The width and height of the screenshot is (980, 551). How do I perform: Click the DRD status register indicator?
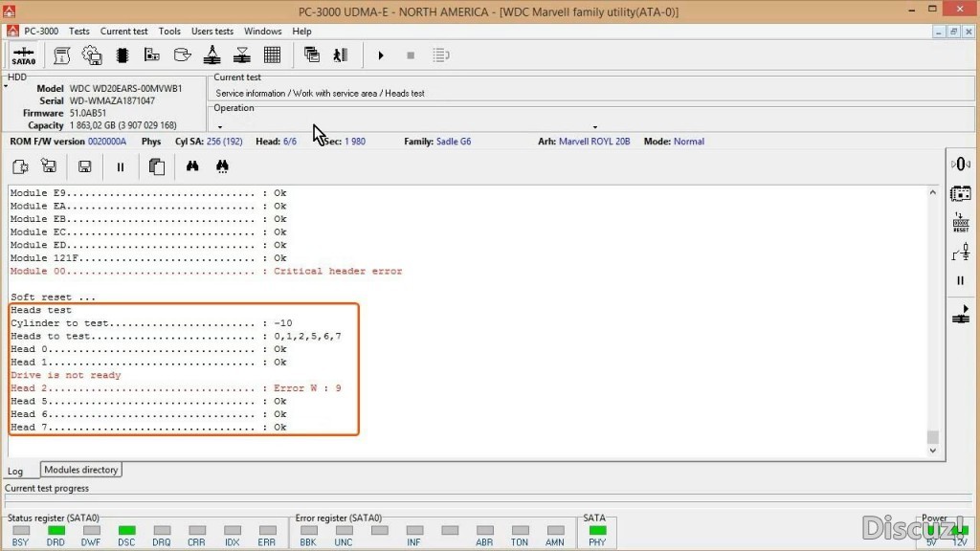point(56,530)
